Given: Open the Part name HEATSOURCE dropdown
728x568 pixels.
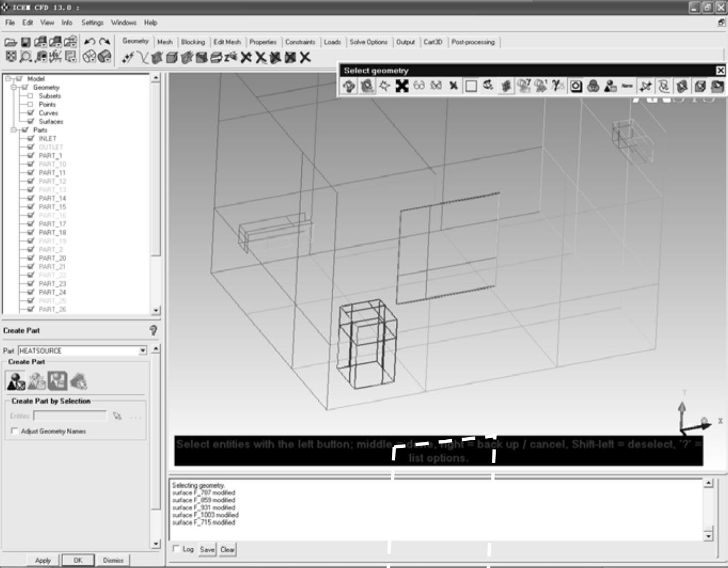Looking at the screenshot, I should [143, 351].
